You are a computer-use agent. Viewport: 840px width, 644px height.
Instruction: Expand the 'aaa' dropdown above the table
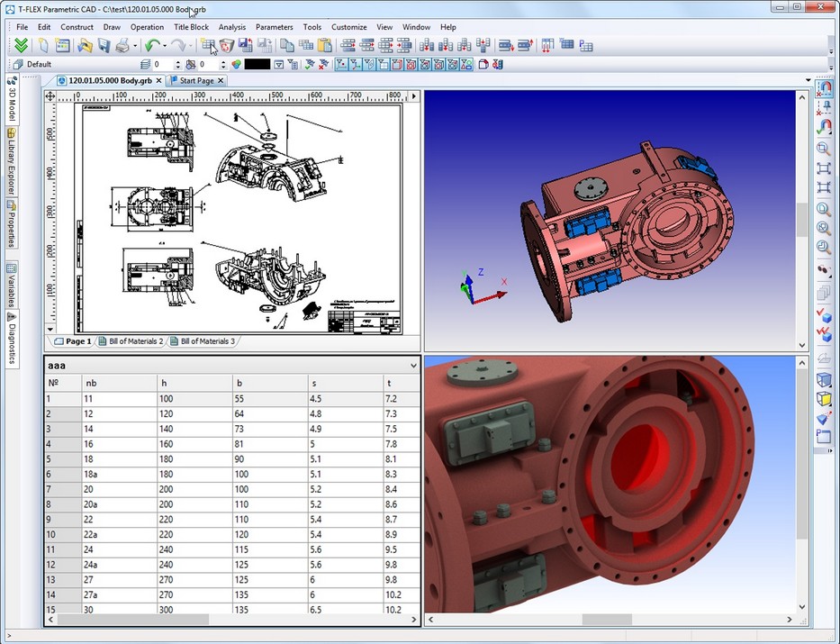[413, 366]
